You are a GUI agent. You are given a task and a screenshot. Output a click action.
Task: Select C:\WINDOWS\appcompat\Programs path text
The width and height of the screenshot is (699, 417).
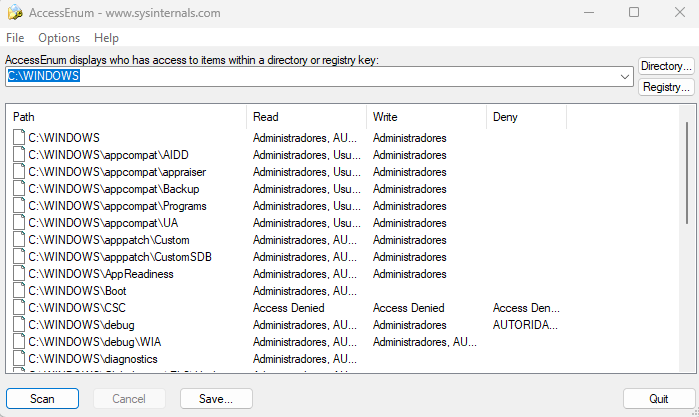117,206
